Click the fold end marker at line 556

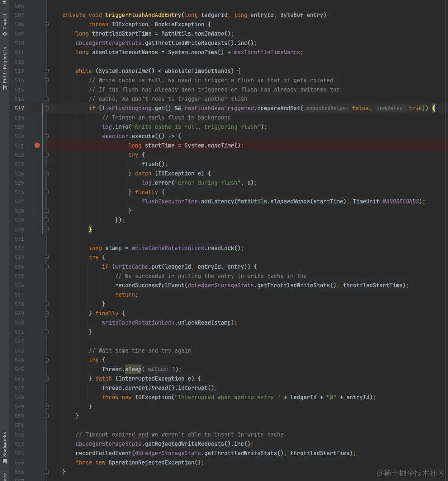pyautogui.click(x=47, y=472)
